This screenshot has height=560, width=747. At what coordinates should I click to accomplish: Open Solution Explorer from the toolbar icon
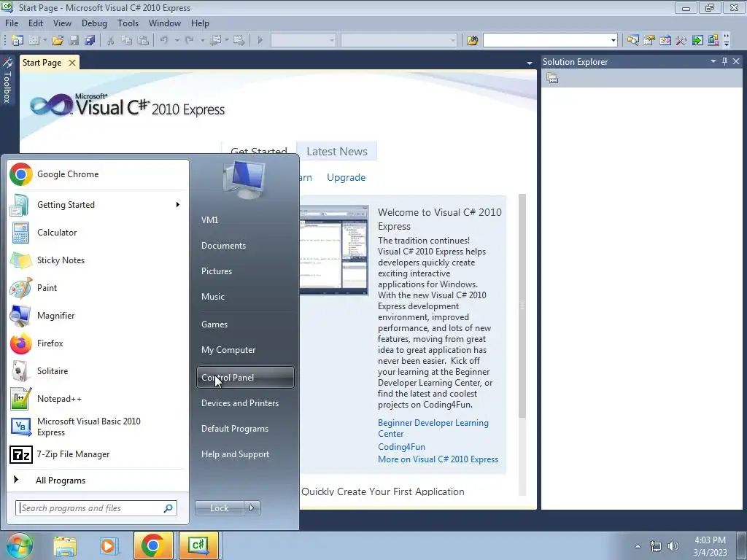pyautogui.click(x=632, y=41)
